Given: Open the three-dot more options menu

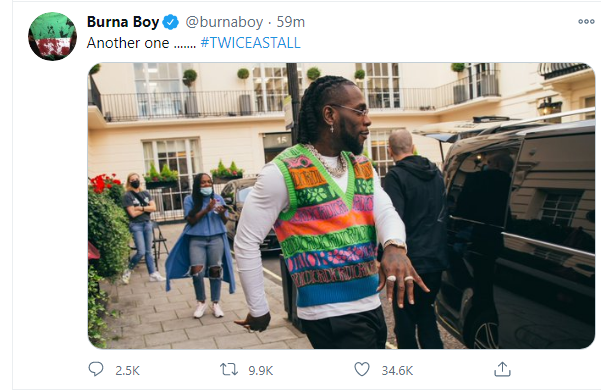Looking at the screenshot, I should click(x=586, y=22).
